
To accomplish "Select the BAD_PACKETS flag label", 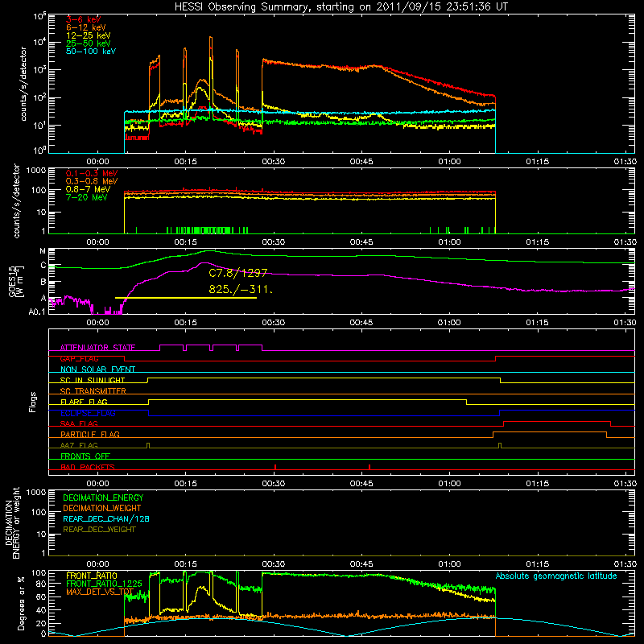I will (x=88, y=467).
